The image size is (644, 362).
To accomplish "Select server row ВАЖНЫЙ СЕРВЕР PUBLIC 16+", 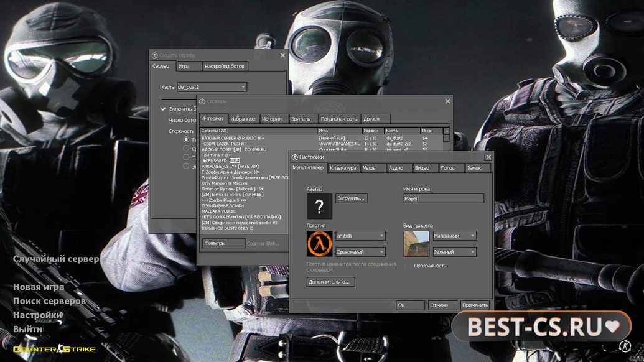I will click(x=321, y=138).
